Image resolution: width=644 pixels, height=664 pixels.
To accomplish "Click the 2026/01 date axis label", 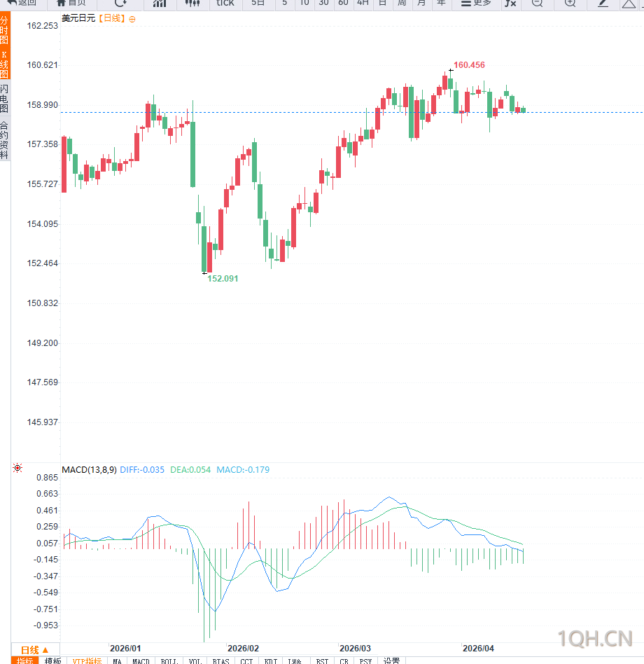I will click(x=125, y=649).
